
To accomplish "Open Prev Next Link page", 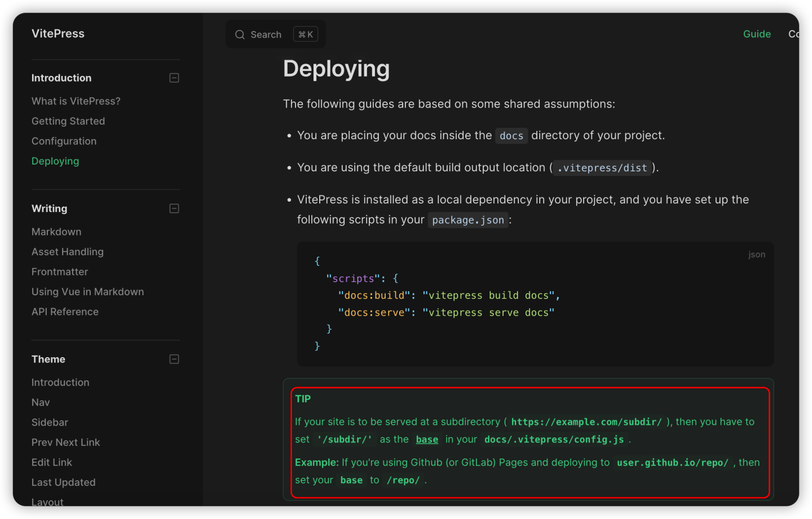I will point(65,442).
